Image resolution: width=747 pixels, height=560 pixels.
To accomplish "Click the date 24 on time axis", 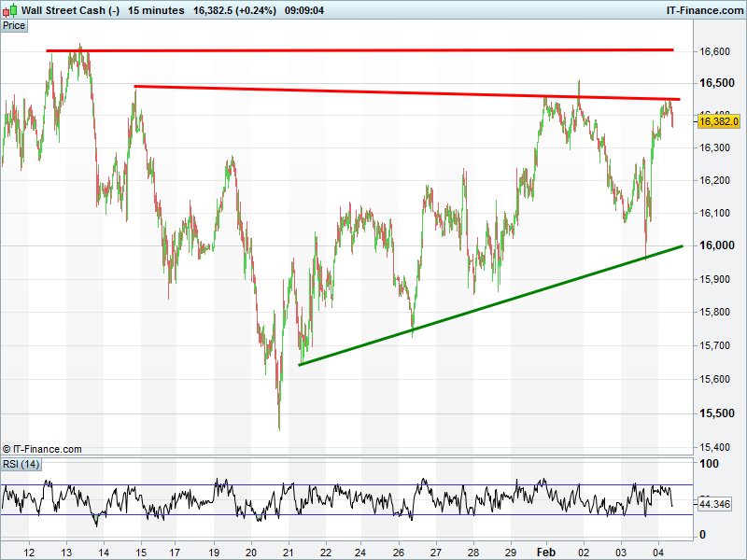I will (360, 553).
